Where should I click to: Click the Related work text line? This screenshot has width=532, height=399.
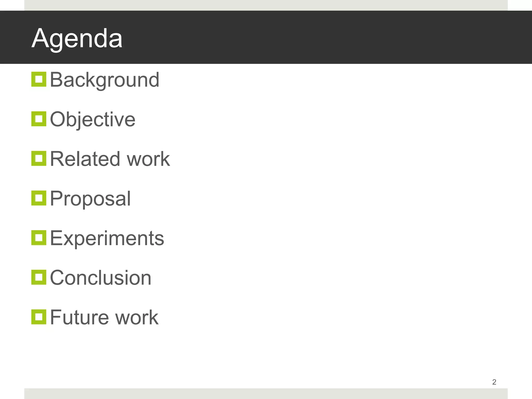click(110, 159)
